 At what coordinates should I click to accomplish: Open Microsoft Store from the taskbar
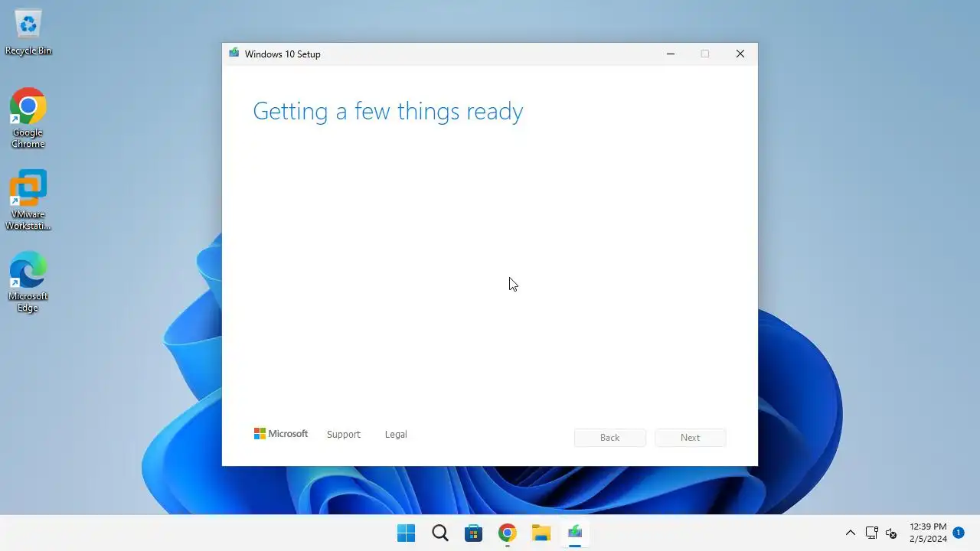[x=474, y=533]
